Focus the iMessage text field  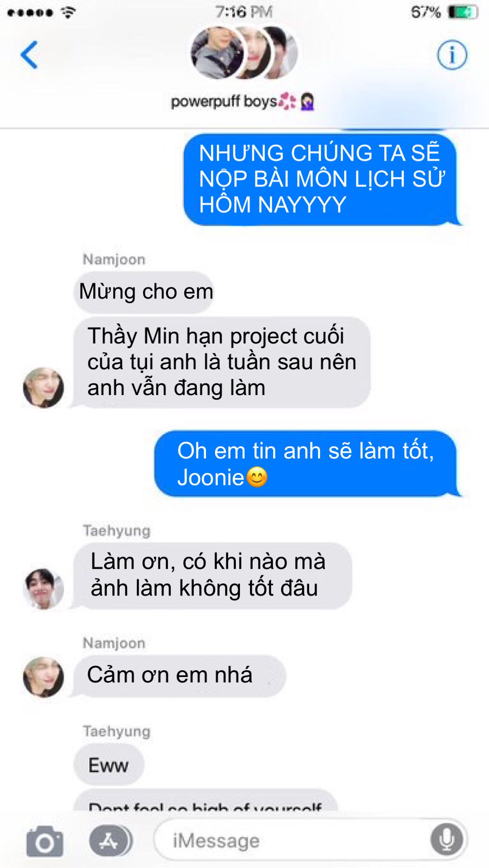tap(311, 840)
